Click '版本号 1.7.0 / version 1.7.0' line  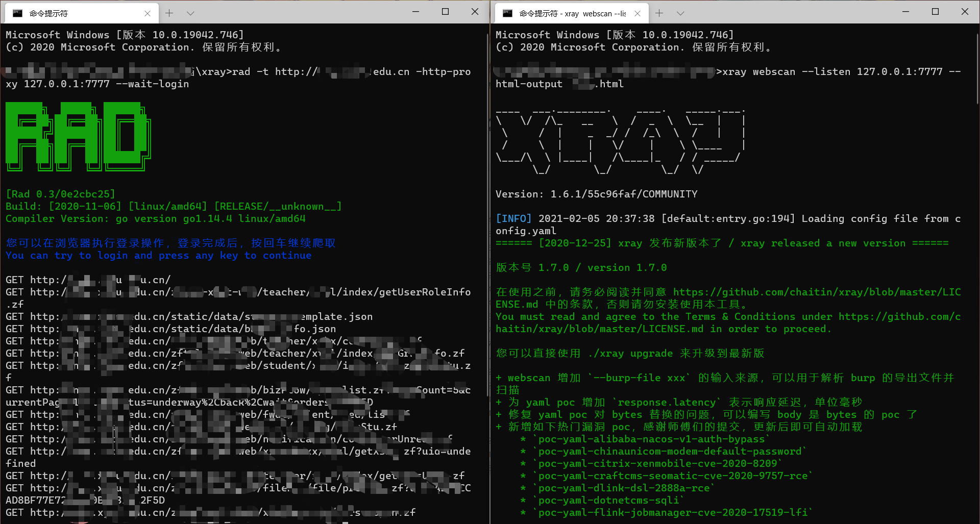(x=581, y=267)
